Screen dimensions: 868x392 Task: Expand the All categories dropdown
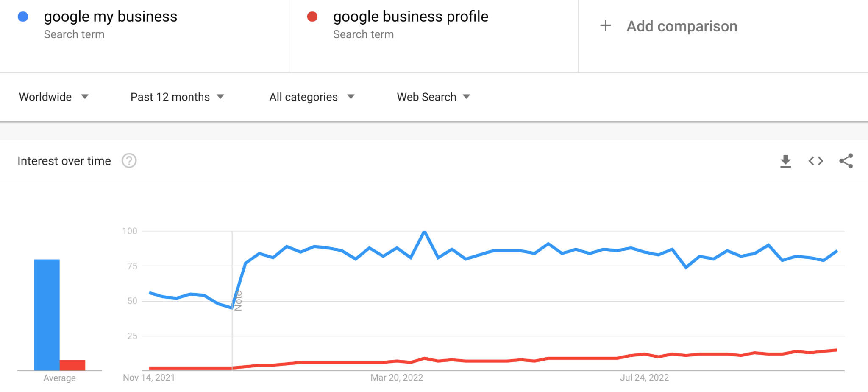click(312, 97)
